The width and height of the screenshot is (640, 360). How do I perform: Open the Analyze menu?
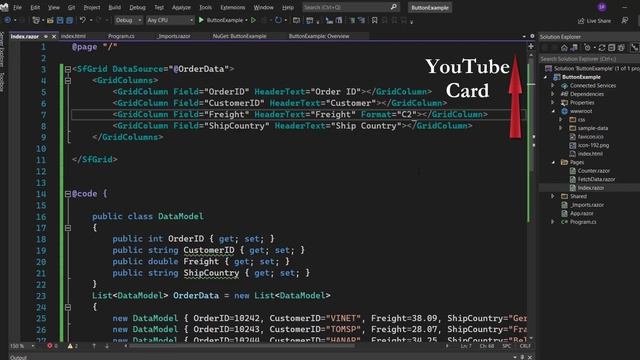pos(181,7)
